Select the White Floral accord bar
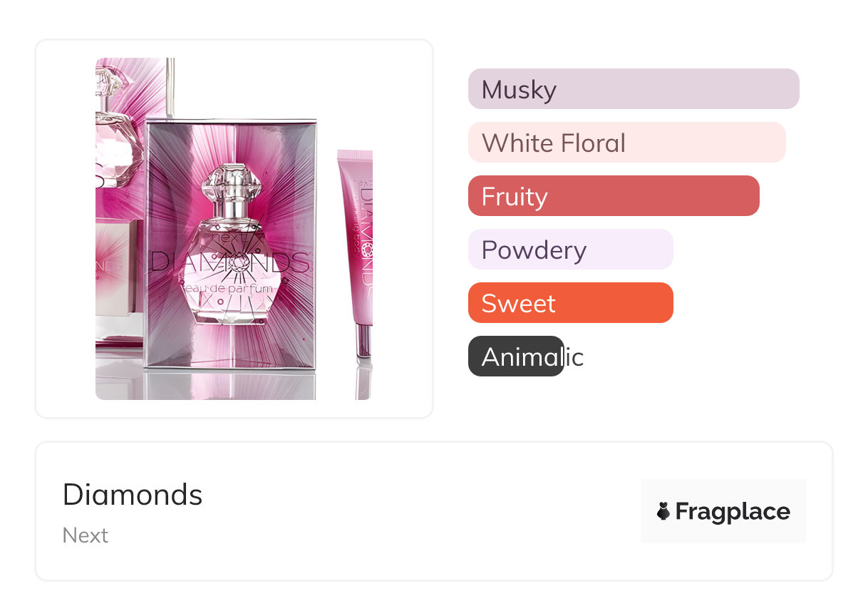The width and height of the screenshot is (868, 616). tap(626, 143)
